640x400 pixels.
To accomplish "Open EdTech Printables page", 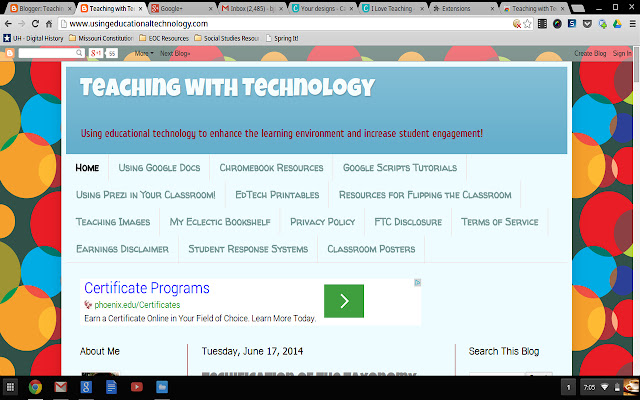I will click(277, 195).
